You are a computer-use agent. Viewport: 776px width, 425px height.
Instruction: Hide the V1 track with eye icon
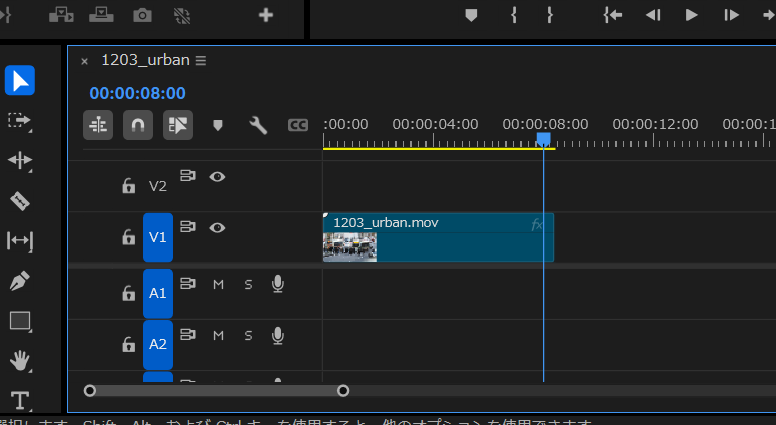point(217,228)
